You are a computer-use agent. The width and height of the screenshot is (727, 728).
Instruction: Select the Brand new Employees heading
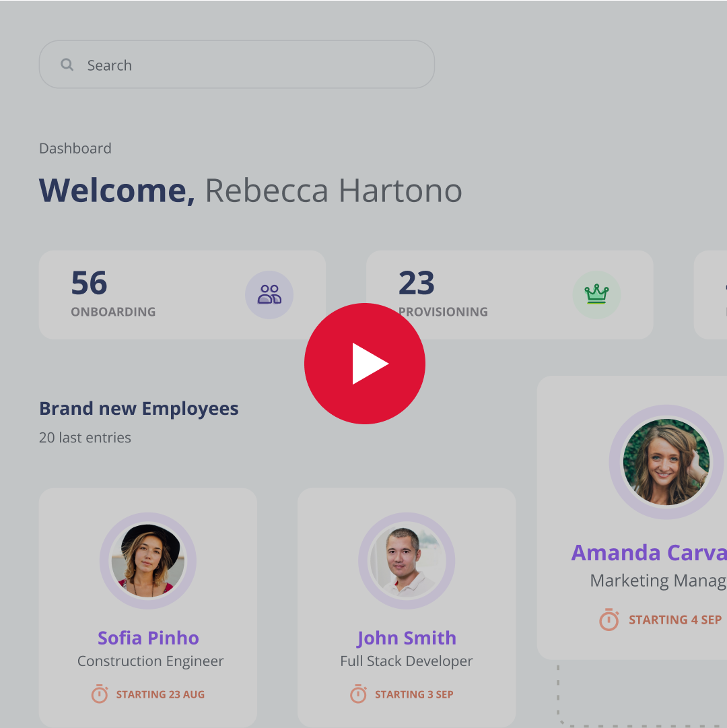[139, 408]
